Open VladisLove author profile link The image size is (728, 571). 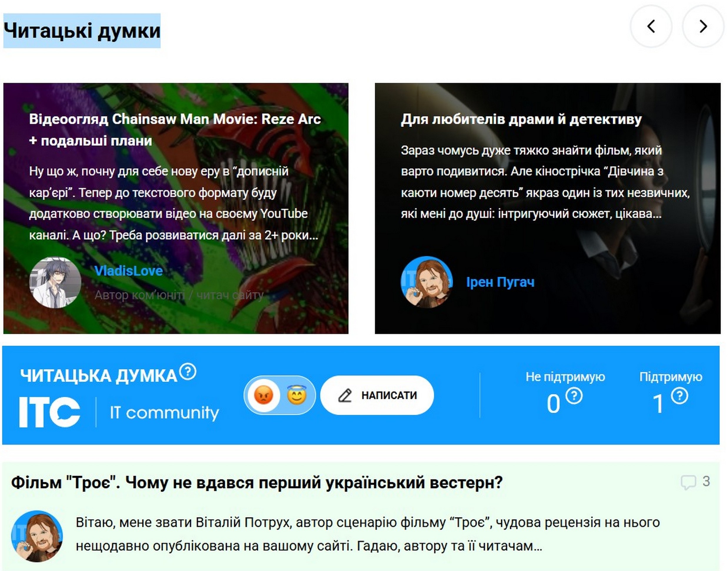pyautogui.click(x=128, y=271)
